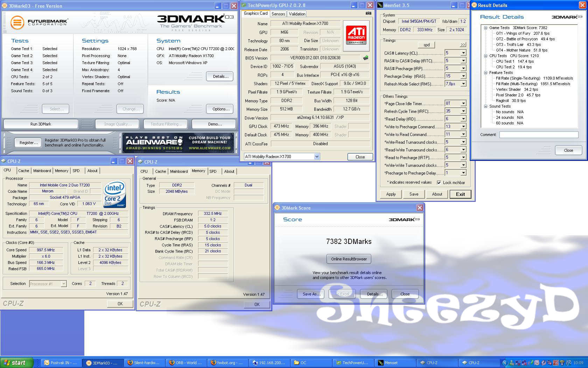The width and height of the screenshot is (588, 368).
Task: Switch to the Postvak IN taskbar item
Action: 62,363
